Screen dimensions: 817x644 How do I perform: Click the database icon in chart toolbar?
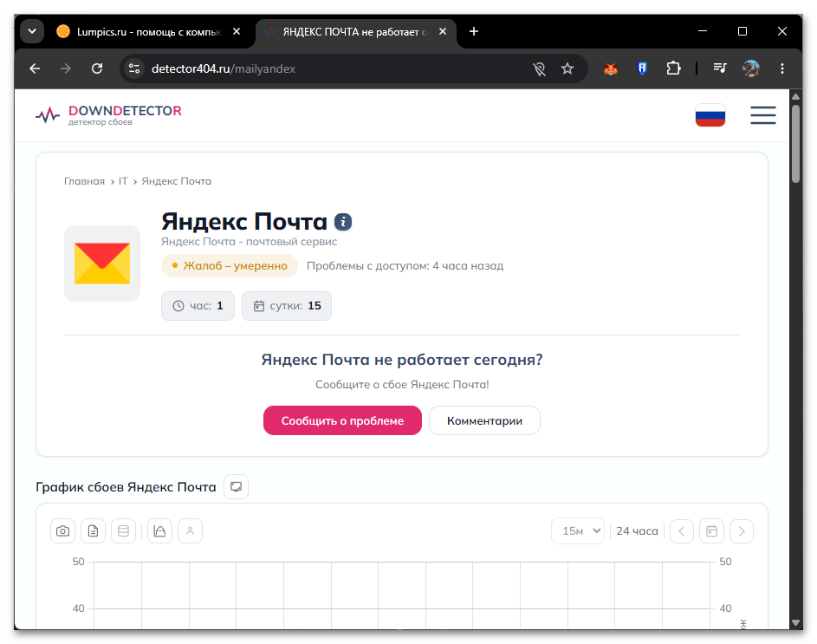pyautogui.click(x=124, y=531)
